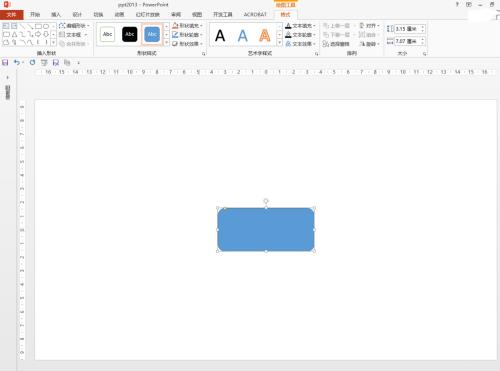Screen dimensions: 500x371
Task: Click the Save icon in quick access toolbar
Action: (5, 62)
